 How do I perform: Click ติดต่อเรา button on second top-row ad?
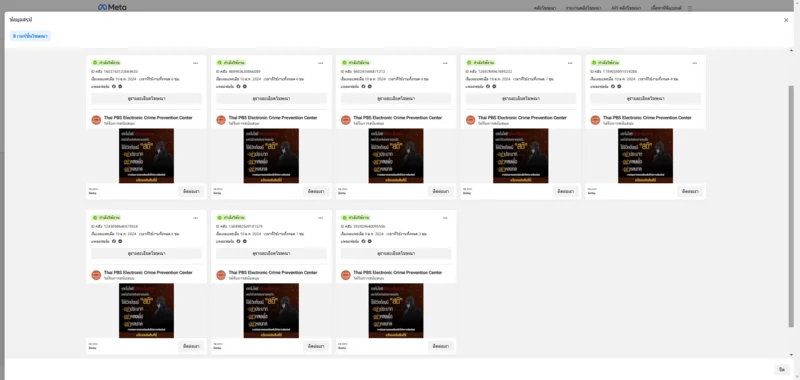pos(316,191)
